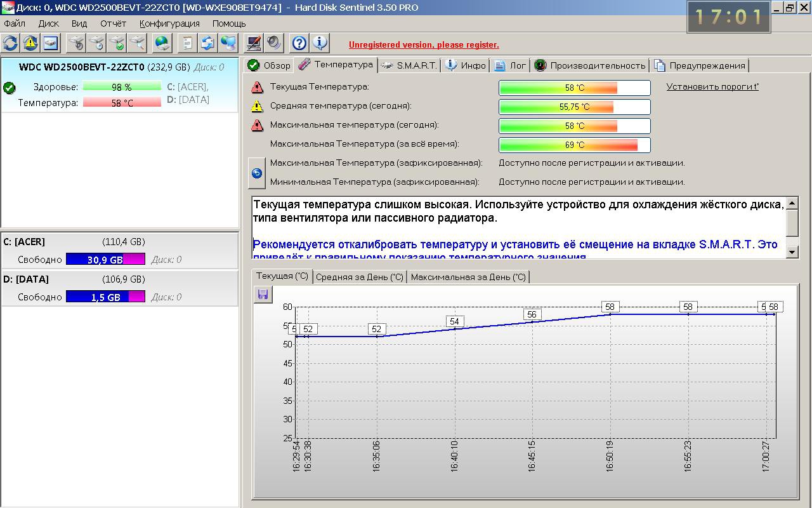Click the message box scrollbar down arrow
Viewport: 812px width, 508px height.
point(792,252)
